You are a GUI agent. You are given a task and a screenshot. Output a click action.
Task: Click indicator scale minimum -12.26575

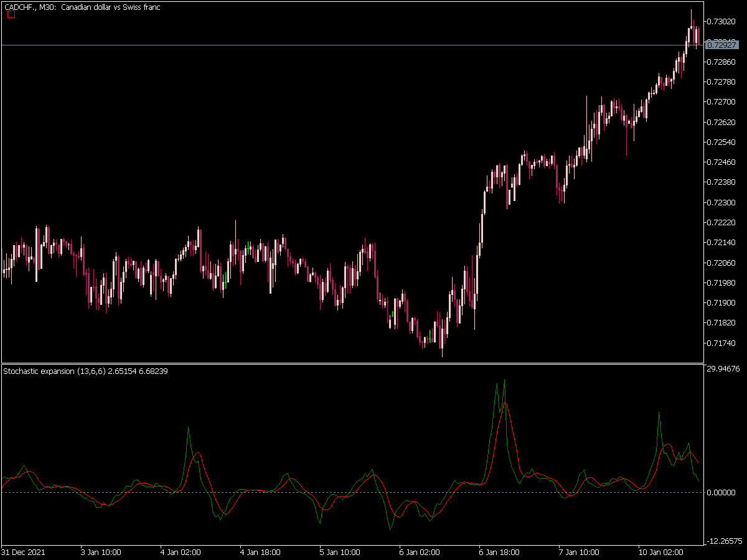(x=723, y=541)
